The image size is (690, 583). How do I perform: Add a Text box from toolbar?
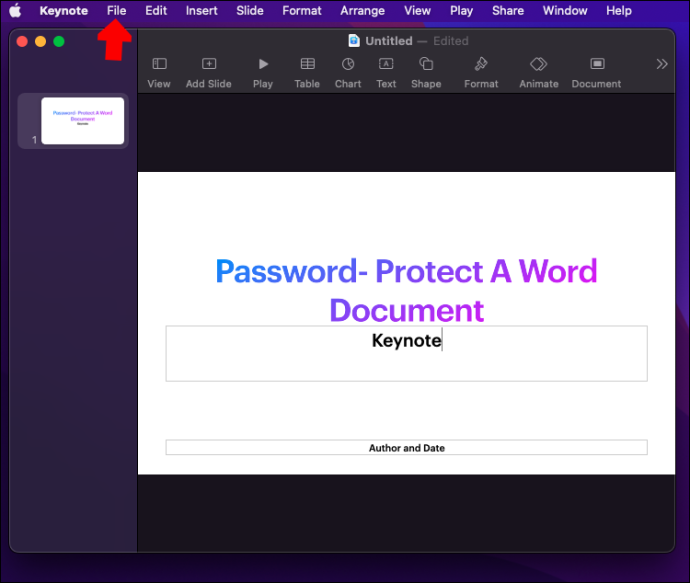tap(386, 73)
